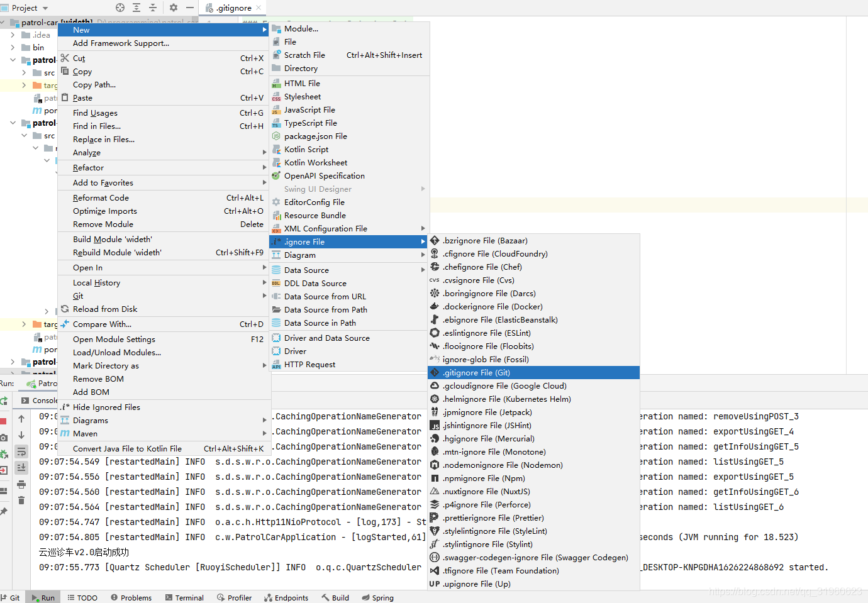
Task: Click the Jetpack .jpmignore icon
Action: (x=435, y=412)
